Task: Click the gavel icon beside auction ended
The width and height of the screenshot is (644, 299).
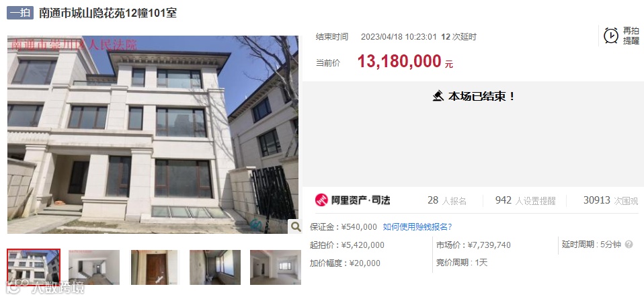Action: [438, 97]
